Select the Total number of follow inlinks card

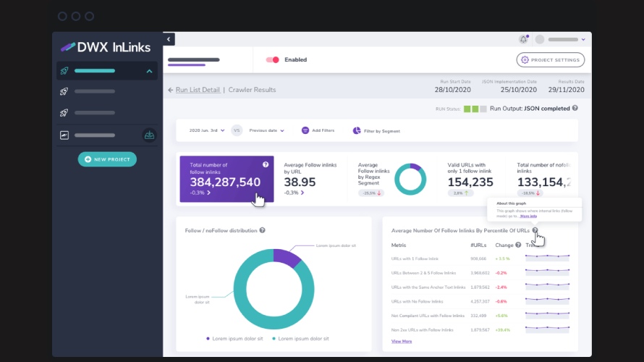tap(226, 179)
